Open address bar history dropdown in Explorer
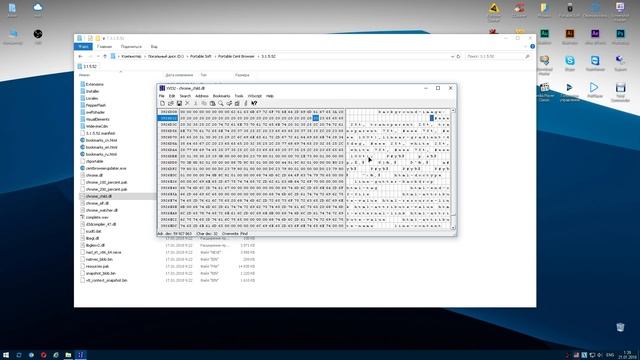 (452, 56)
